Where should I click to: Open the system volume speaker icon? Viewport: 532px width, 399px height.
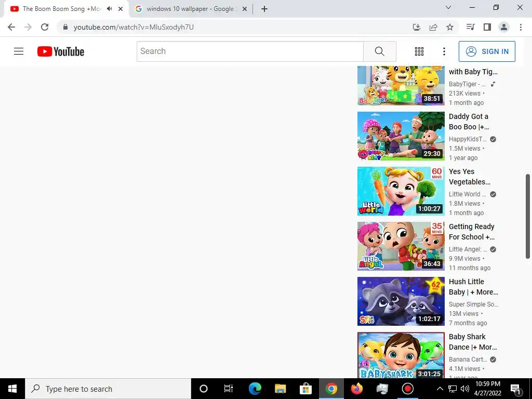pyautogui.click(x=465, y=389)
